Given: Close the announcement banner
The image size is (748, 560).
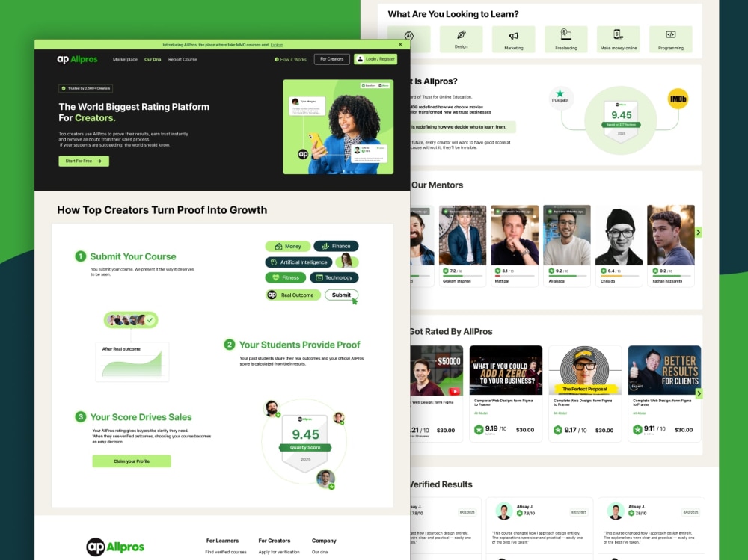Looking at the screenshot, I should pyautogui.click(x=401, y=44).
